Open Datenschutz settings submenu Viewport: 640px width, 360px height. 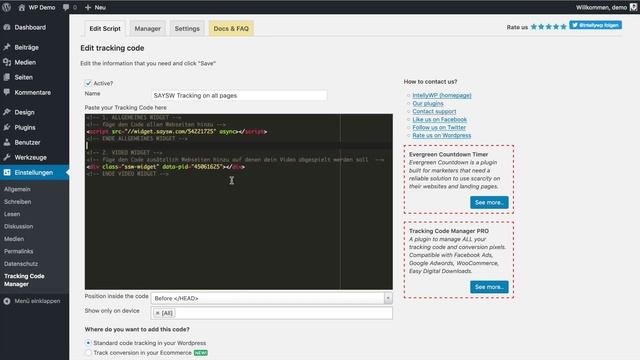pos(21,264)
